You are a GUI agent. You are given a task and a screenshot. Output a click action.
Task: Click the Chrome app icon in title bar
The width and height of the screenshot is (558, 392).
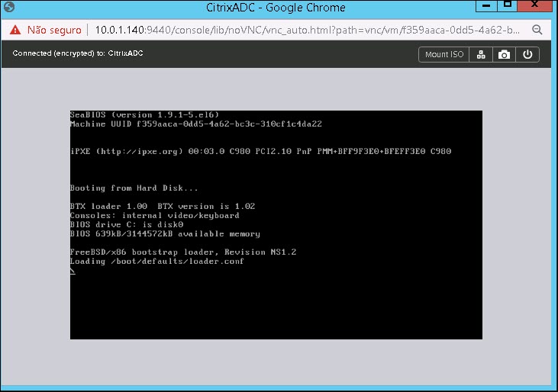9,8
